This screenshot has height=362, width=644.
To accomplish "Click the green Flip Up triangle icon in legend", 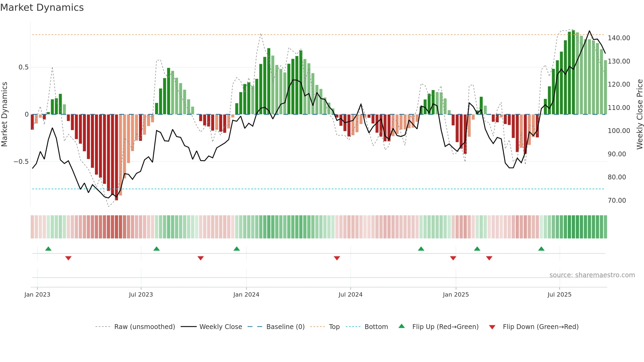I will pyautogui.click(x=402, y=326).
